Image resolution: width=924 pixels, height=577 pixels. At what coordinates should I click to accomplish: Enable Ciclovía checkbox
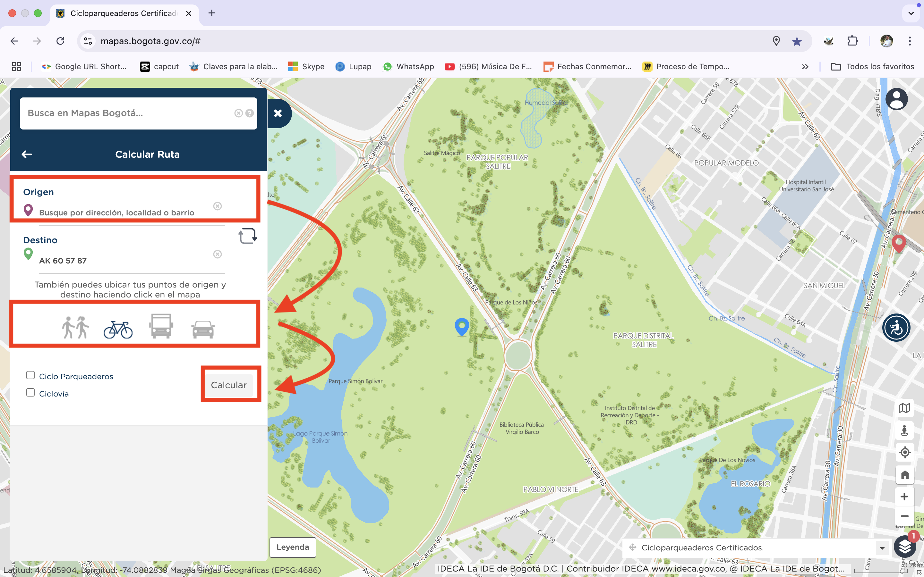point(30,393)
